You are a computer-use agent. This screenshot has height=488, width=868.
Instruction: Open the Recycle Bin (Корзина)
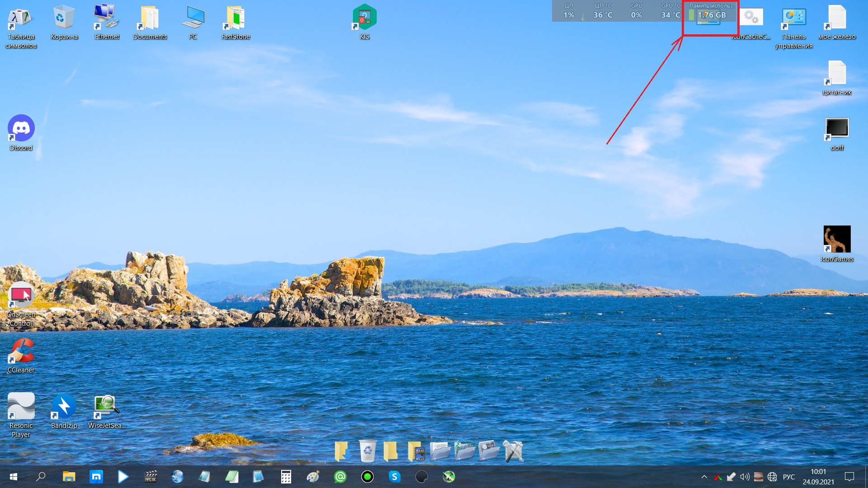tap(64, 18)
